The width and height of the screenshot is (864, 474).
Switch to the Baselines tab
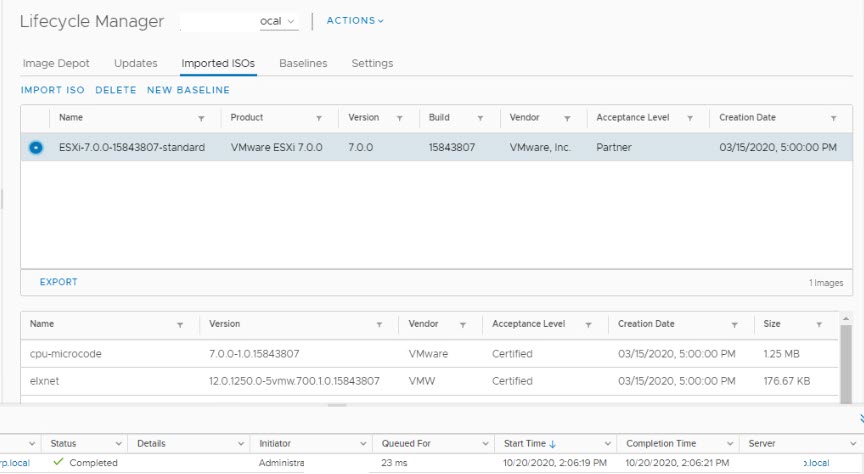pyautogui.click(x=303, y=63)
